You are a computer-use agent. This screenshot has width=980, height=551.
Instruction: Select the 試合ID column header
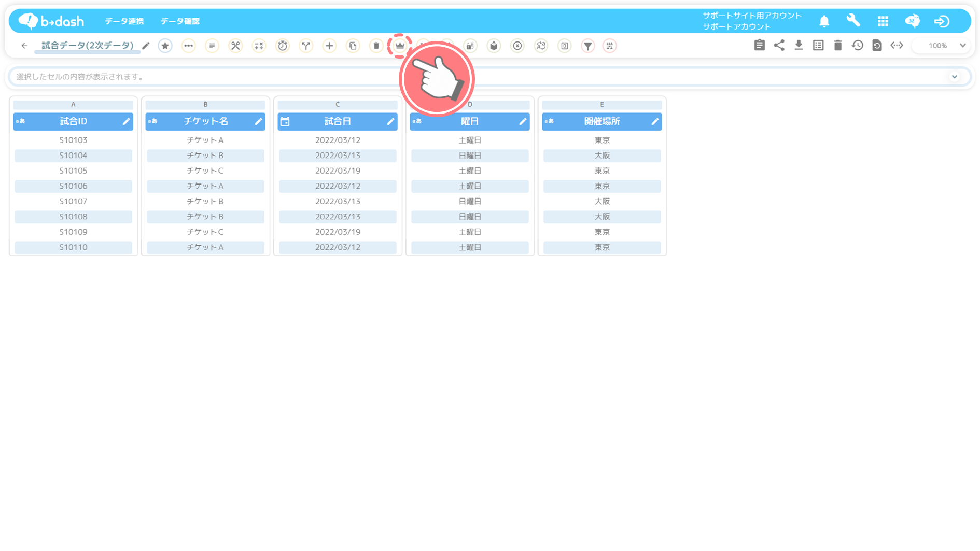click(x=73, y=121)
